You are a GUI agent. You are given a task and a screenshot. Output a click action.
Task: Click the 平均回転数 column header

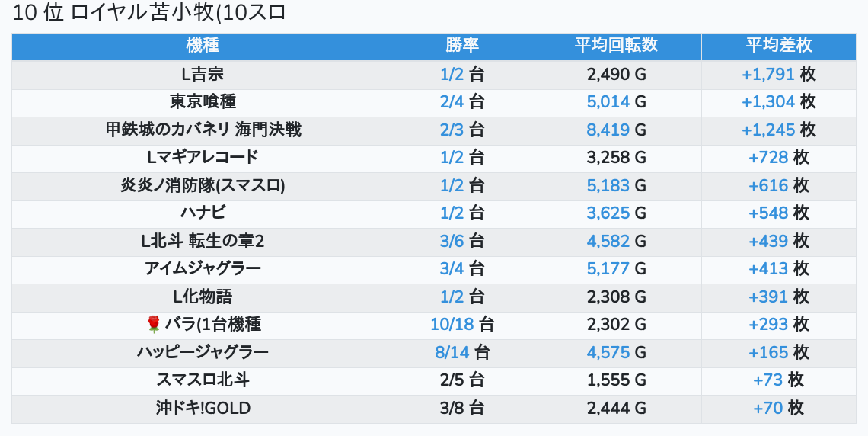click(616, 46)
